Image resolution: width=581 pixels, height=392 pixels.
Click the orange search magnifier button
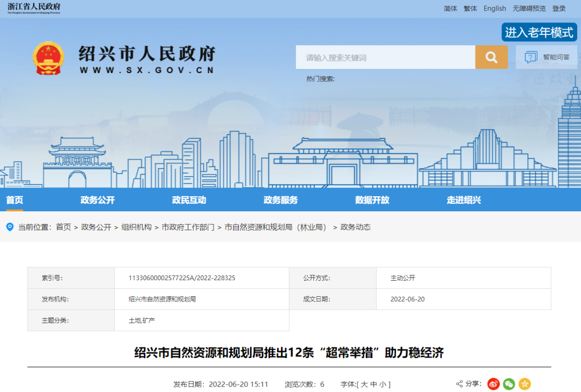(x=491, y=57)
